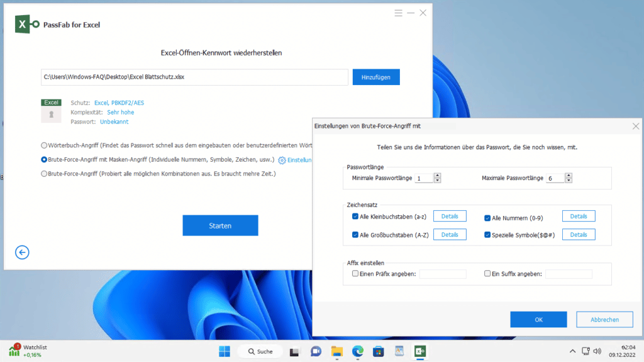
Task: Open the Watchlist widget on the taskbar
Action: (28, 351)
